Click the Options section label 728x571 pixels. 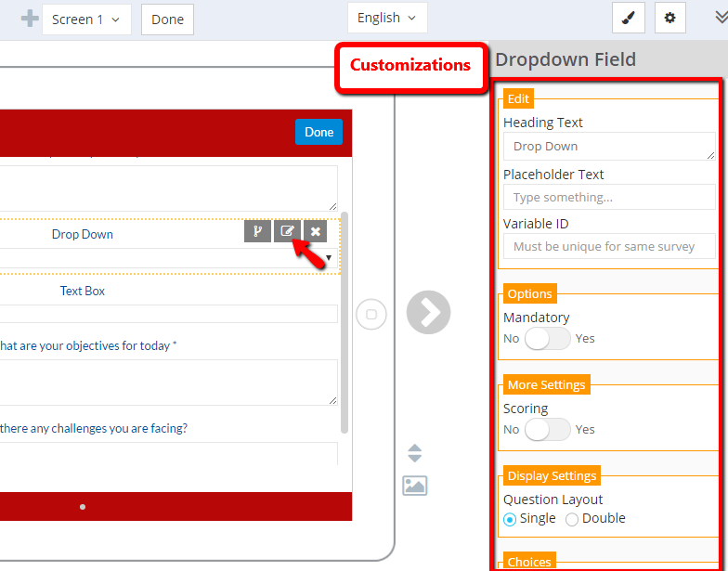[529, 293]
